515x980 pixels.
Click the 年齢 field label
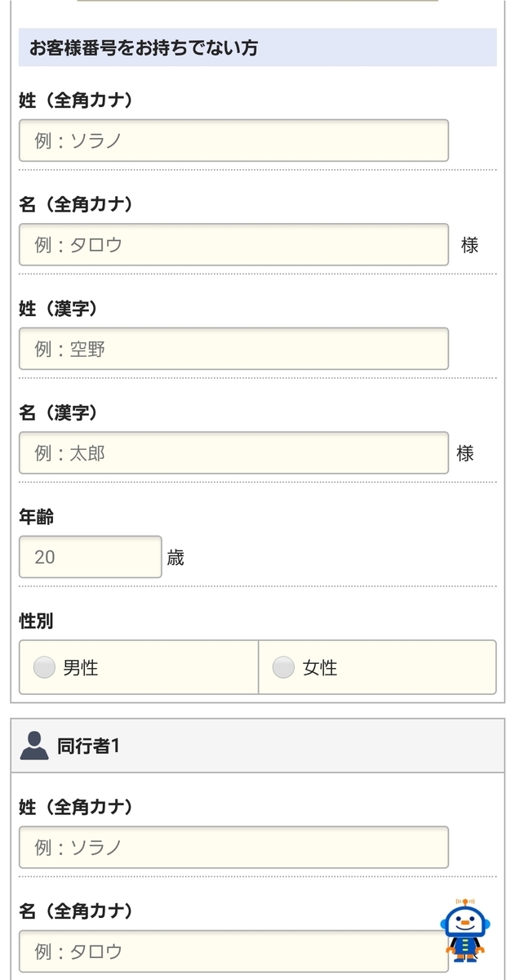[36, 517]
